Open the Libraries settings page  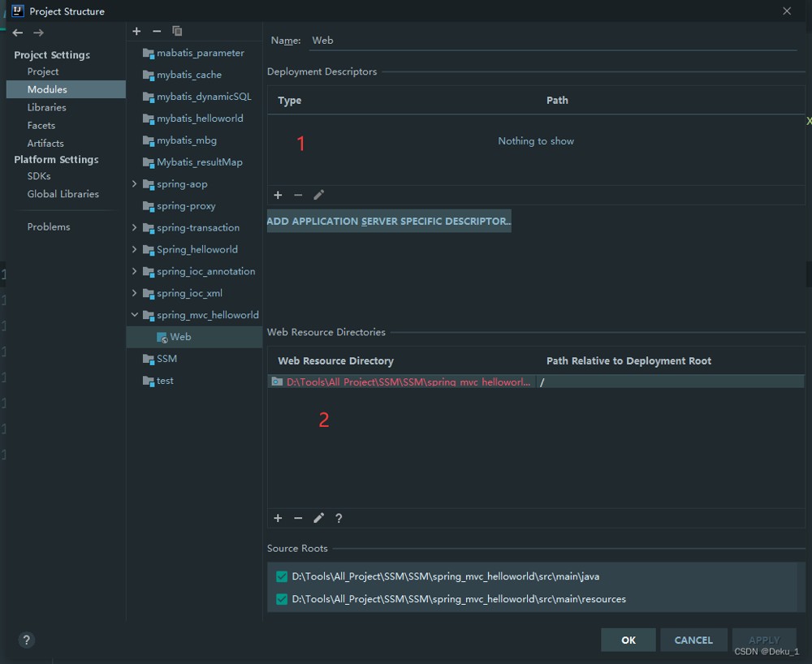(x=46, y=107)
